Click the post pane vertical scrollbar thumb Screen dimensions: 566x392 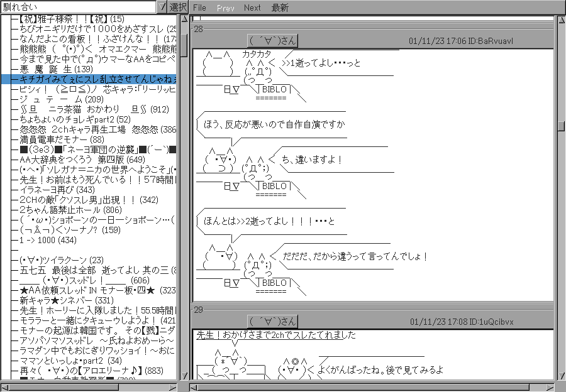pyautogui.click(x=560, y=126)
